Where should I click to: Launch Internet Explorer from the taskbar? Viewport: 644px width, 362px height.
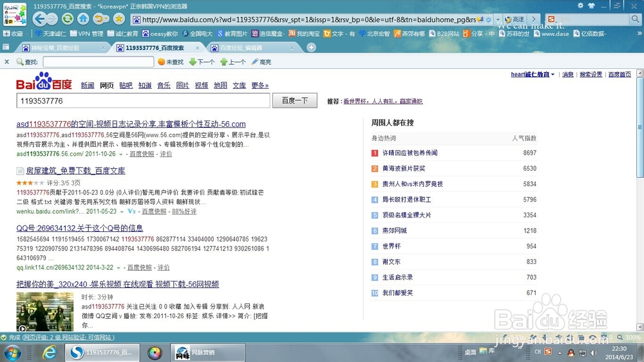(x=50, y=352)
